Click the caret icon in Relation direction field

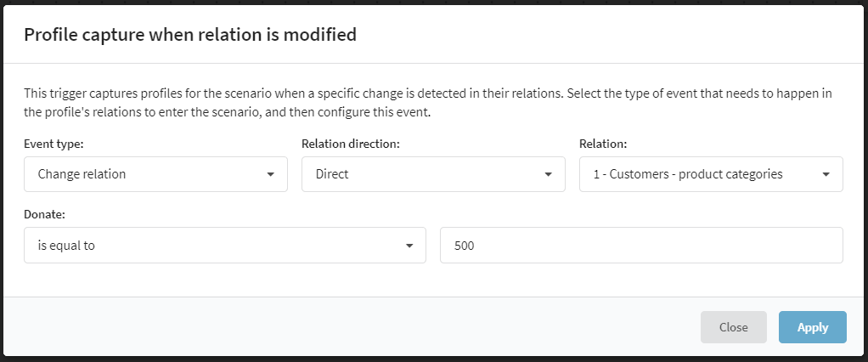point(549,174)
